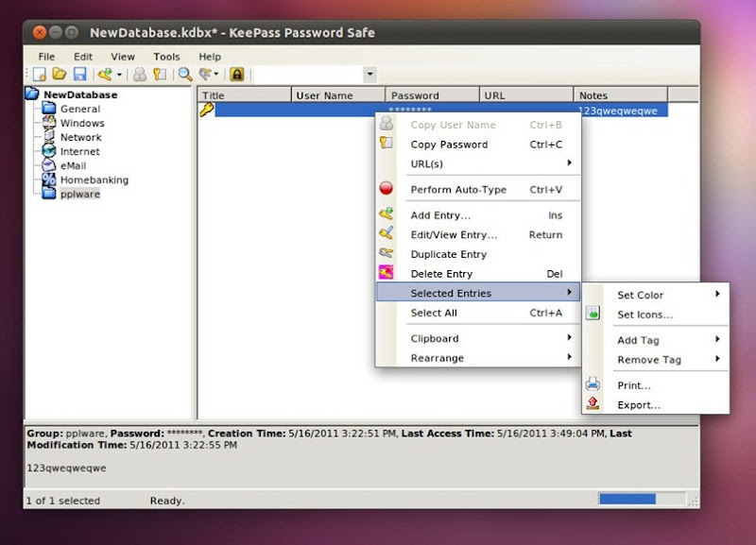Open the Add Entry dropdown arrow in toolbar

click(119, 75)
